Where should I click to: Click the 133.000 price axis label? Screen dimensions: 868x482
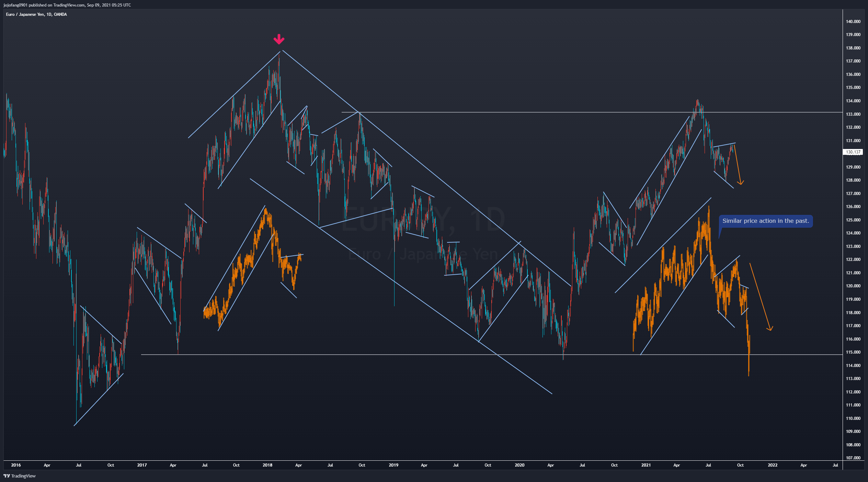[853, 114]
